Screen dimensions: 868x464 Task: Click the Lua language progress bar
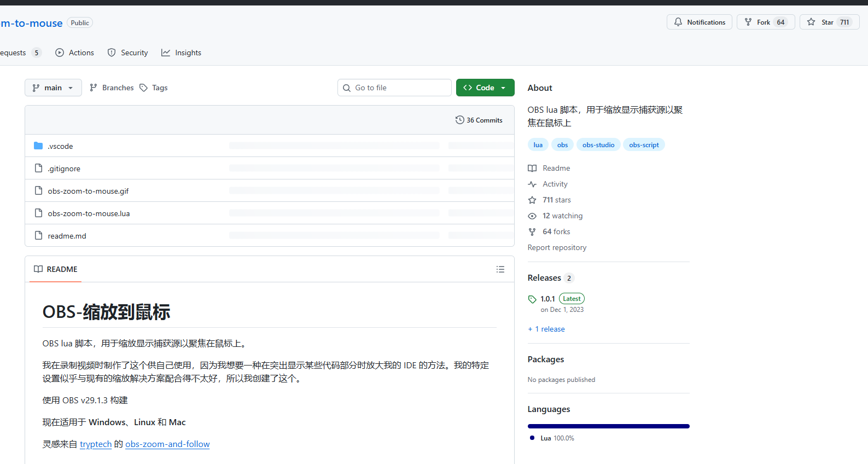608,426
